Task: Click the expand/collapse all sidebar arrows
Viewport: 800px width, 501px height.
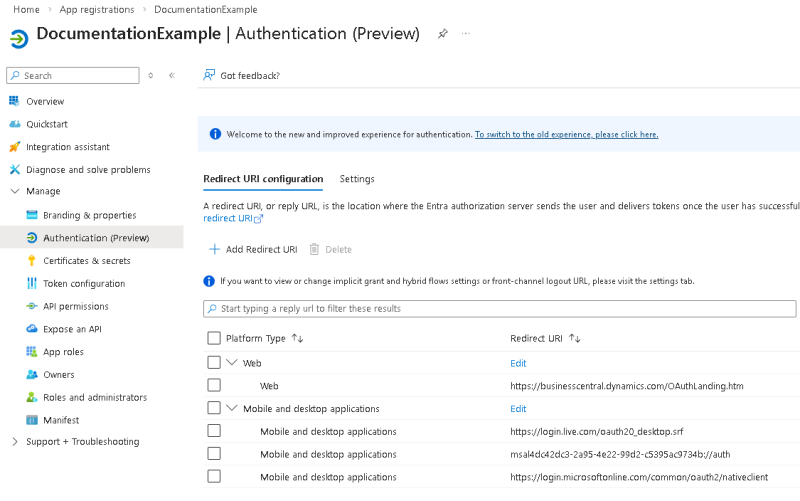Action: pyautogui.click(x=151, y=76)
